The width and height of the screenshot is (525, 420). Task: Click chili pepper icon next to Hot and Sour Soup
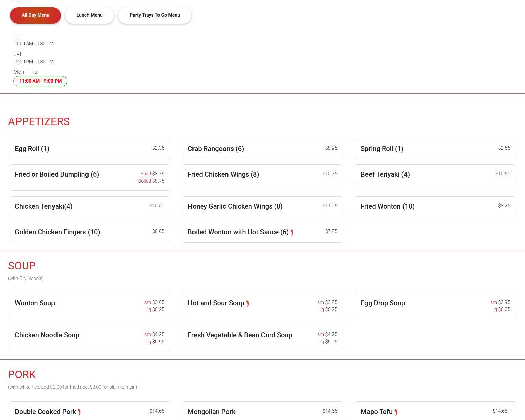coord(247,304)
